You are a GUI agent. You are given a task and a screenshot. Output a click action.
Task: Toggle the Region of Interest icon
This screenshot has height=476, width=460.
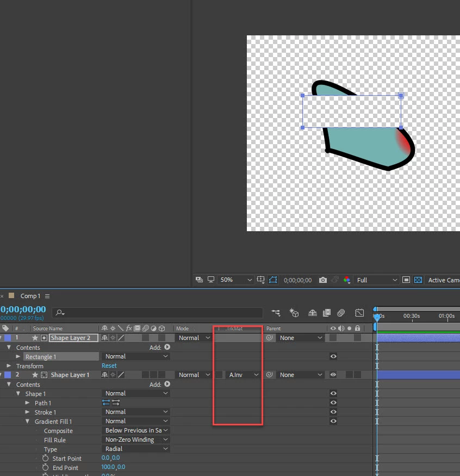406,280
